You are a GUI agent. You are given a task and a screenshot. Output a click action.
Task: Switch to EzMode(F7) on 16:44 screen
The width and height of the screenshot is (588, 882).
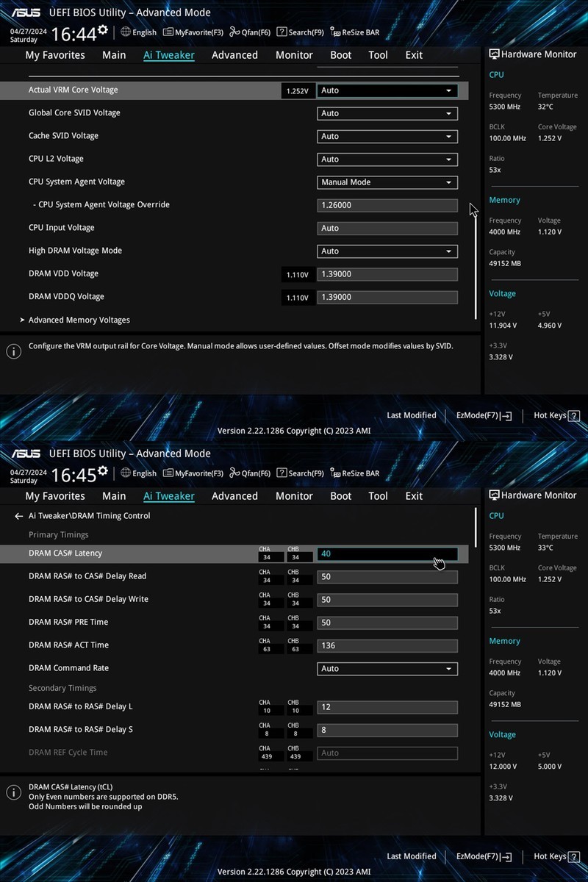tap(484, 415)
